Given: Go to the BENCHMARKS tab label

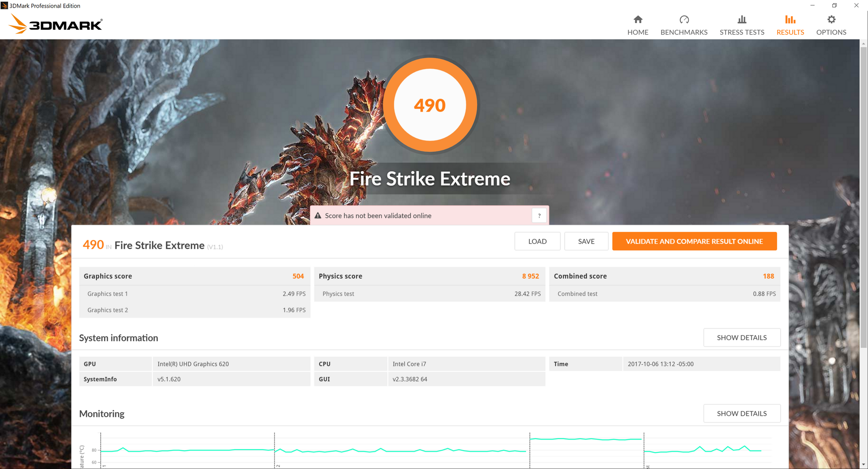Looking at the screenshot, I should coord(684,33).
